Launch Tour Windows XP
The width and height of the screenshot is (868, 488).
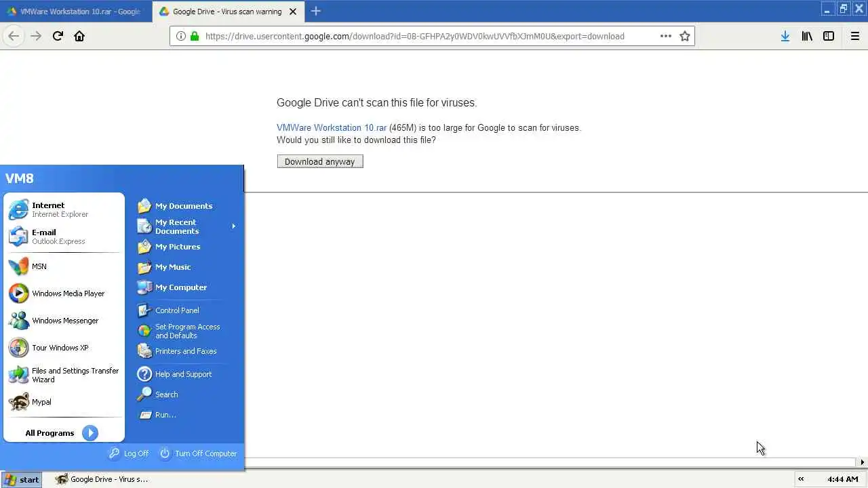pyautogui.click(x=64, y=348)
